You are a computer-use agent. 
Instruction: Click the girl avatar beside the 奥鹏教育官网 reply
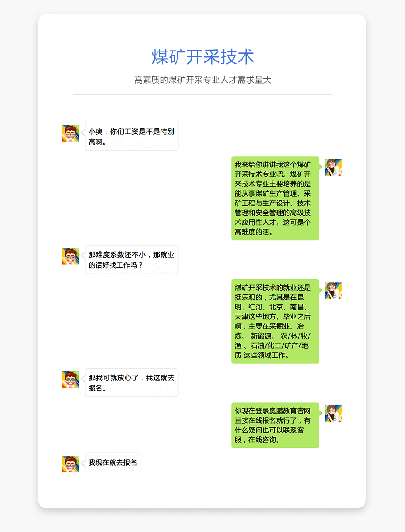[333, 414]
